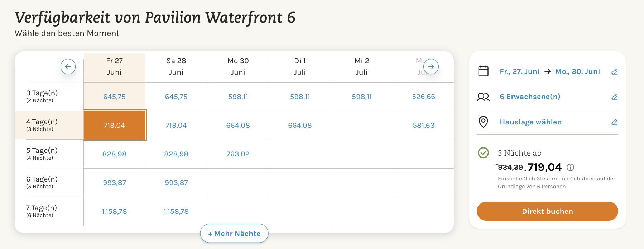Image resolution: width=644 pixels, height=249 pixels.
Task: Click the guests people icon
Action: tap(484, 97)
